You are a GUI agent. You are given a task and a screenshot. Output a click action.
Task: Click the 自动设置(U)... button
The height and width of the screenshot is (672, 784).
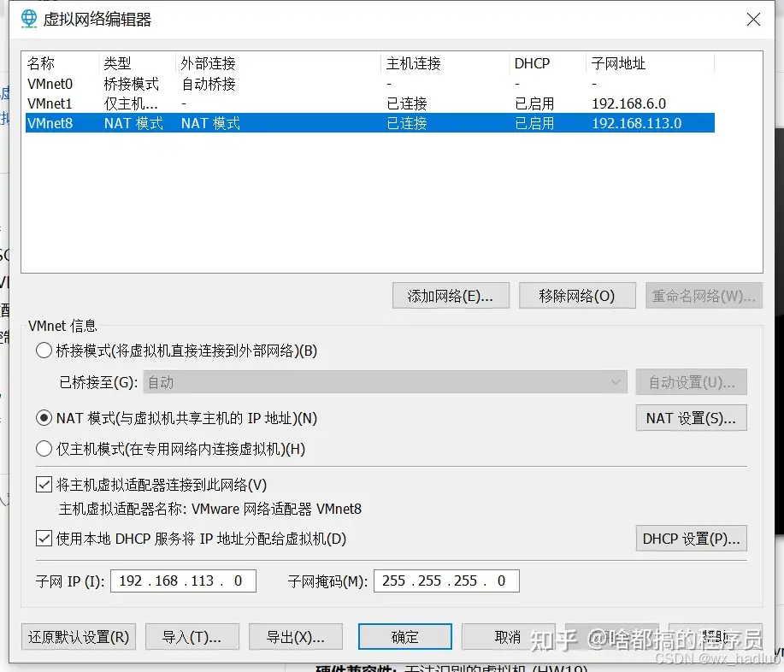point(692,382)
